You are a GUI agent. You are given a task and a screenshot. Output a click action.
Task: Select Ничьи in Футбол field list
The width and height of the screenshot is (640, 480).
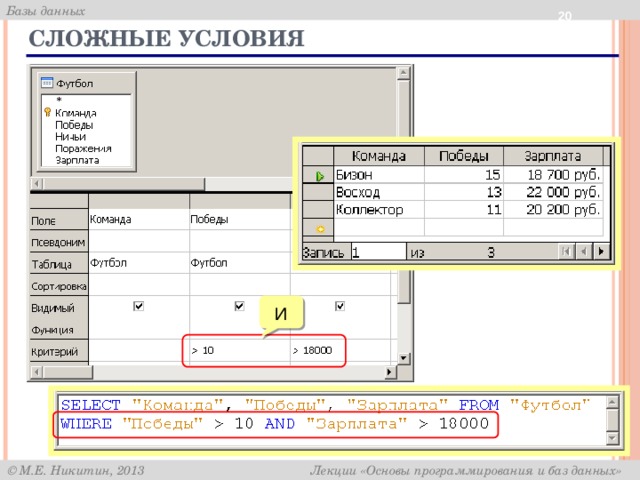71,137
